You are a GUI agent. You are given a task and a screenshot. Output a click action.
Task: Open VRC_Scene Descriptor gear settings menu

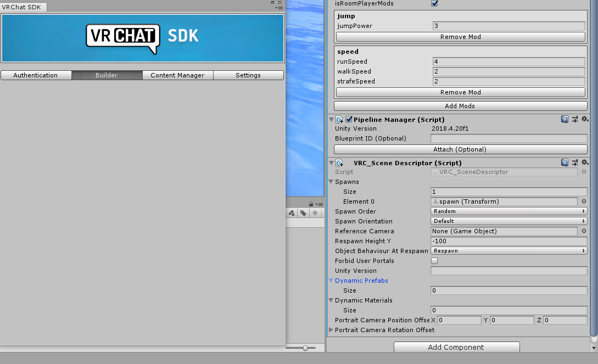(x=585, y=163)
